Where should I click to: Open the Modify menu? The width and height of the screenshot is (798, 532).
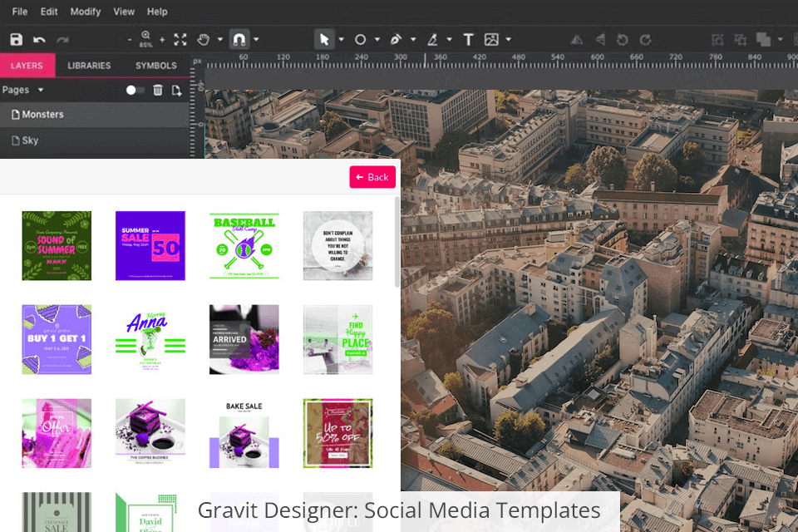(86, 11)
